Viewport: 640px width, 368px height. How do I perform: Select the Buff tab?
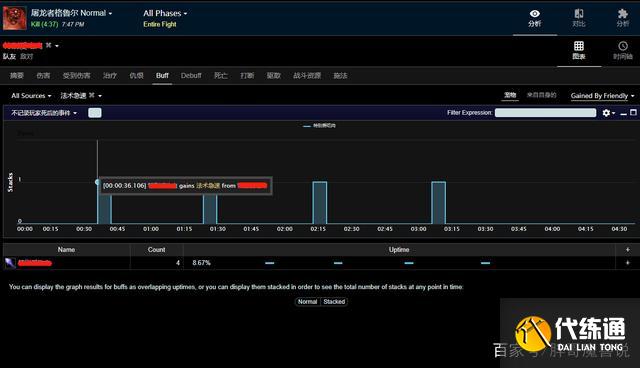[x=162, y=75]
